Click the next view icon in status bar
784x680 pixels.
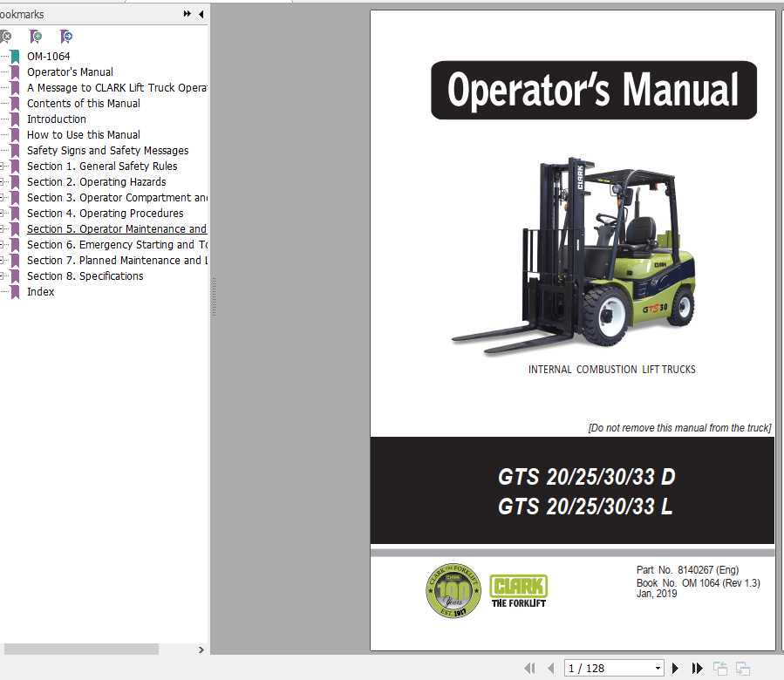pos(743,668)
